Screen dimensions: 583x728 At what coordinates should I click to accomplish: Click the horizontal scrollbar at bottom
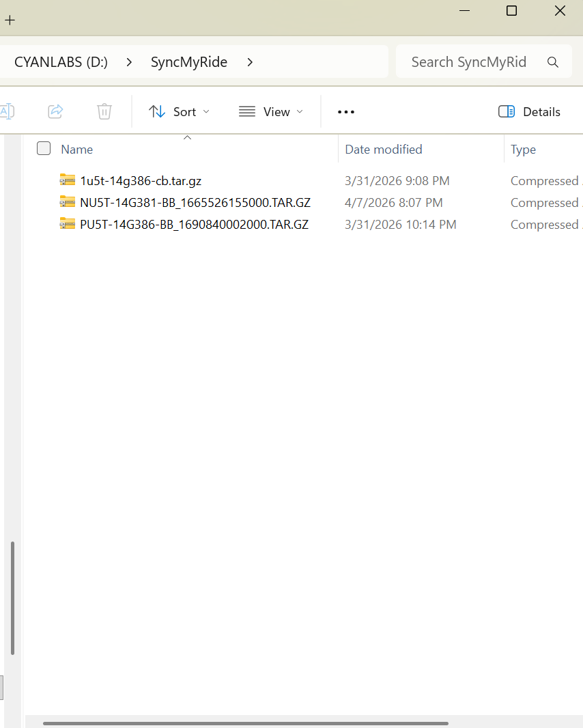click(246, 723)
